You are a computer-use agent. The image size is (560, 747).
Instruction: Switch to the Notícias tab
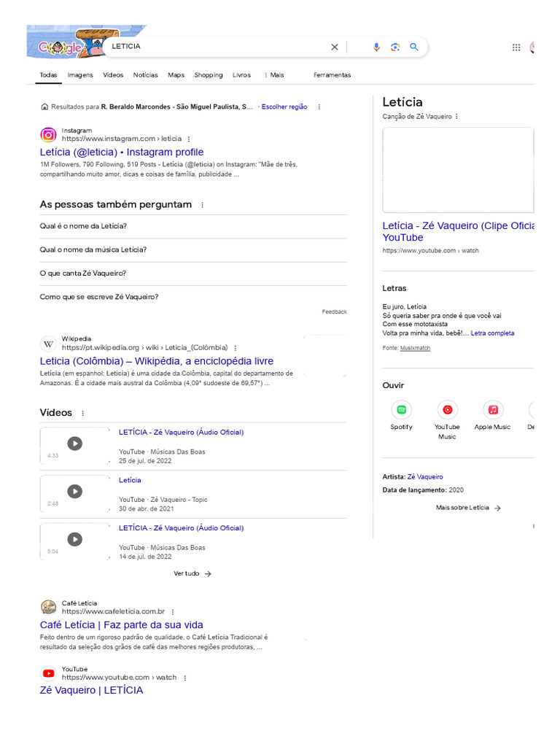click(x=146, y=75)
